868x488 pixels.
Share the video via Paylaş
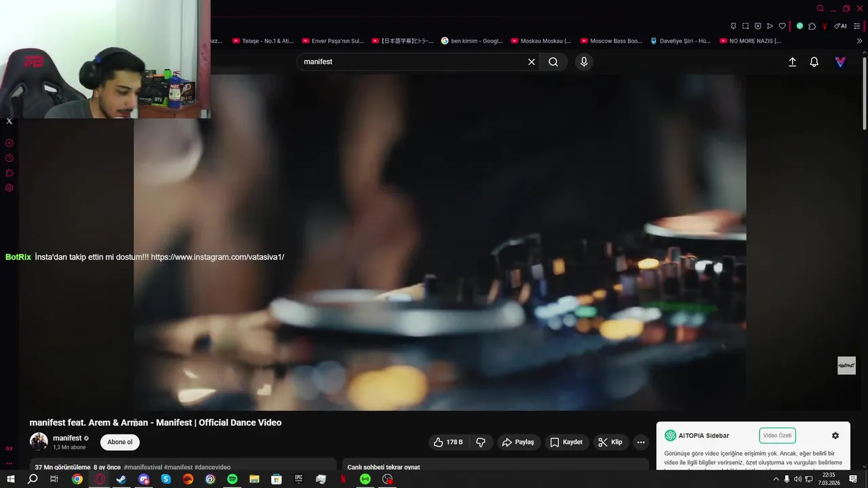519,442
